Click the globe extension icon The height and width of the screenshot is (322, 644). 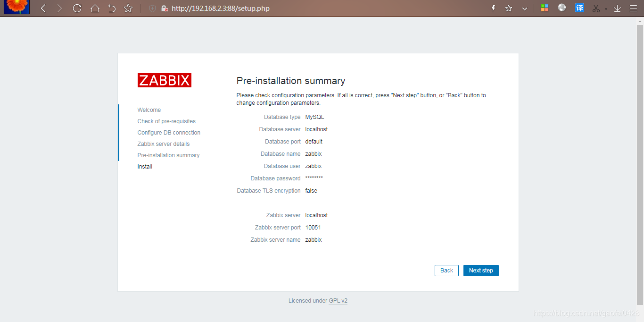[x=562, y=8]
